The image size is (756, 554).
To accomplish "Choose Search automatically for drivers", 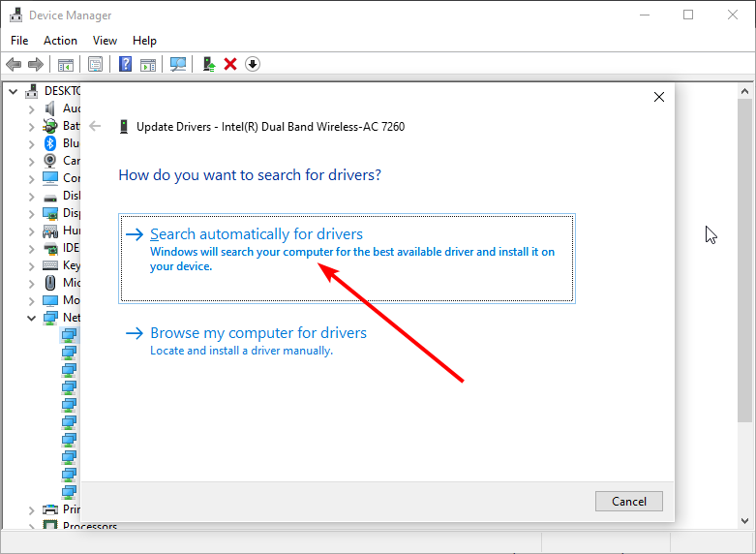I will [347, 259].
